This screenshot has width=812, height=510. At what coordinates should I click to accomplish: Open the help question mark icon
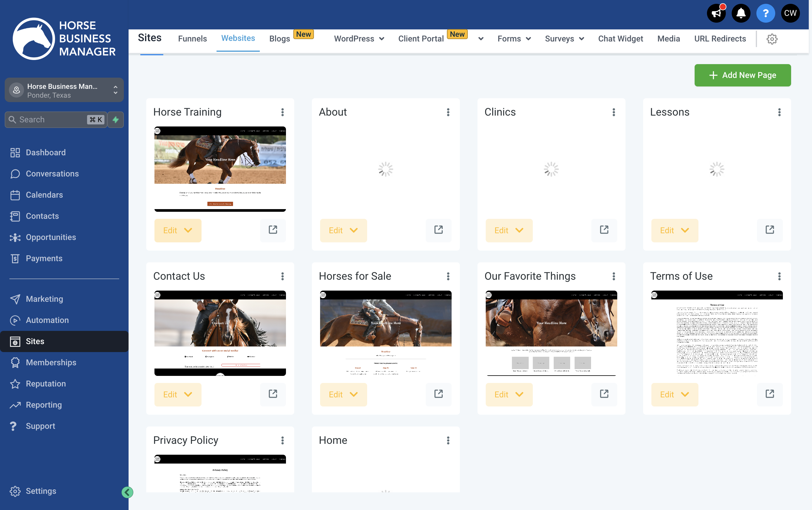coord(766,14)
